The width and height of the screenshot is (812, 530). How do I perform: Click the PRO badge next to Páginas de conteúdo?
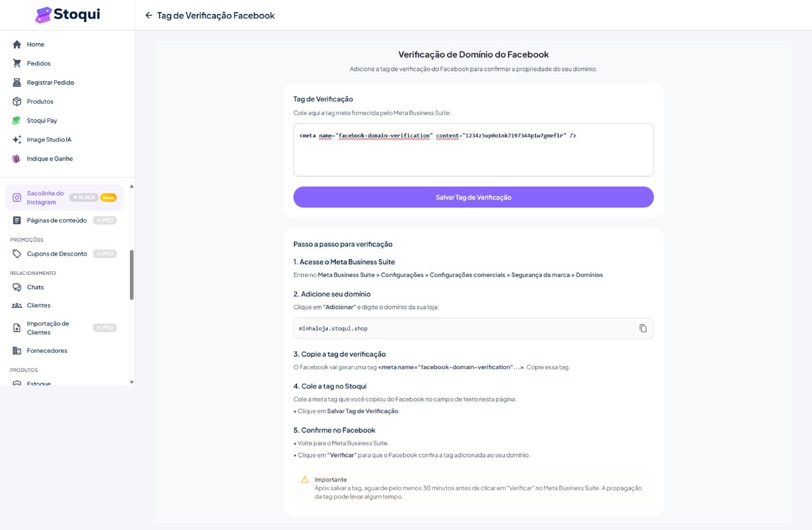[x=105, y=220]
